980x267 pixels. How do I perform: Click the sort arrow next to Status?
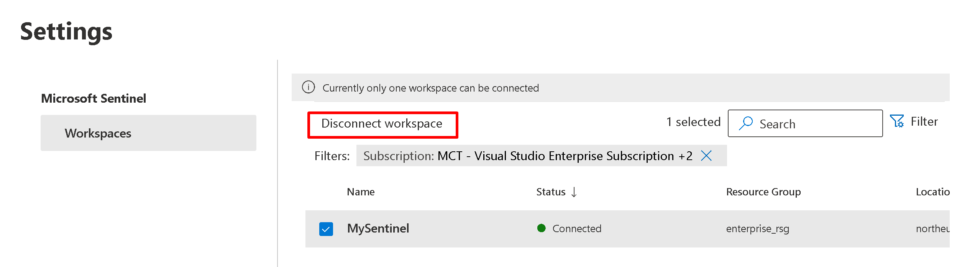tap(574, 192)
